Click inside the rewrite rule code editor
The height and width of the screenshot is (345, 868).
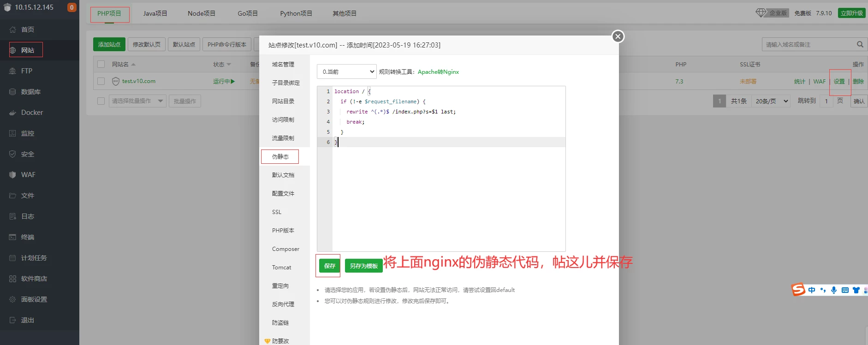(x=447, y=194)
